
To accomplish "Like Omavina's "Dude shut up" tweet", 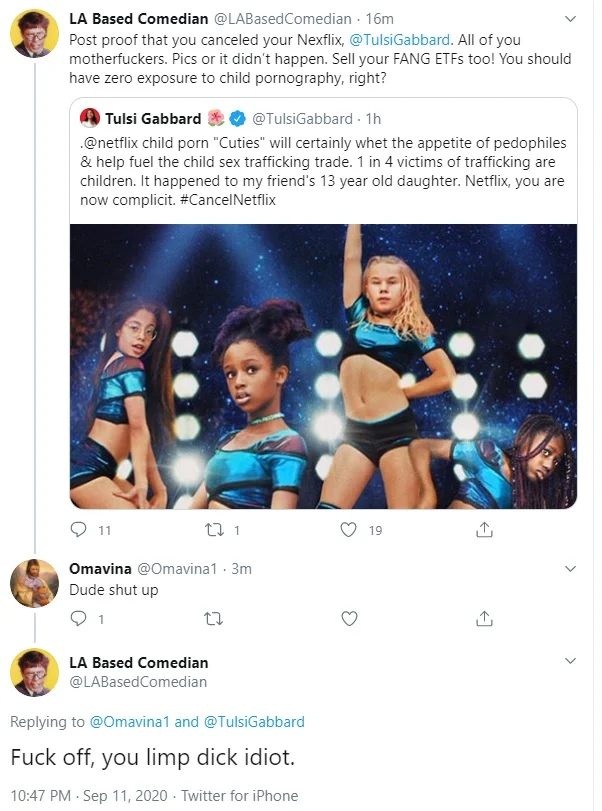I will 349,619.
